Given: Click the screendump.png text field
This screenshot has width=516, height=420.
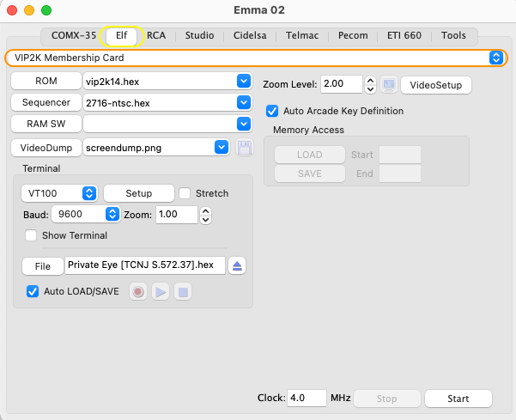Looking at the screenshot, I should click(149, 148).
